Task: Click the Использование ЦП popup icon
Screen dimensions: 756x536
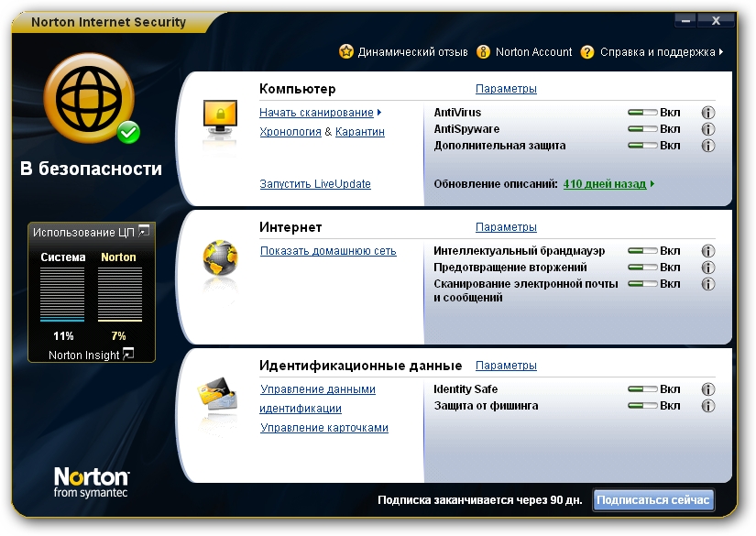Action: coord(144,231)
